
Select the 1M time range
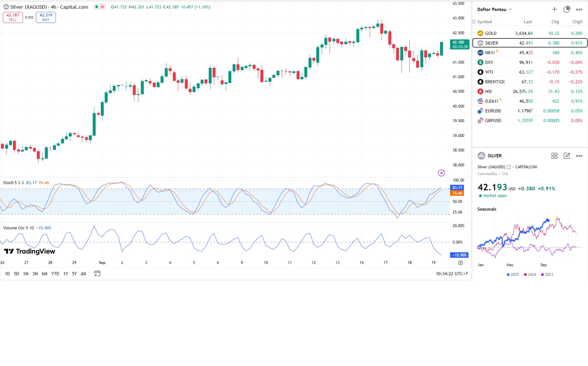(26, 274)
